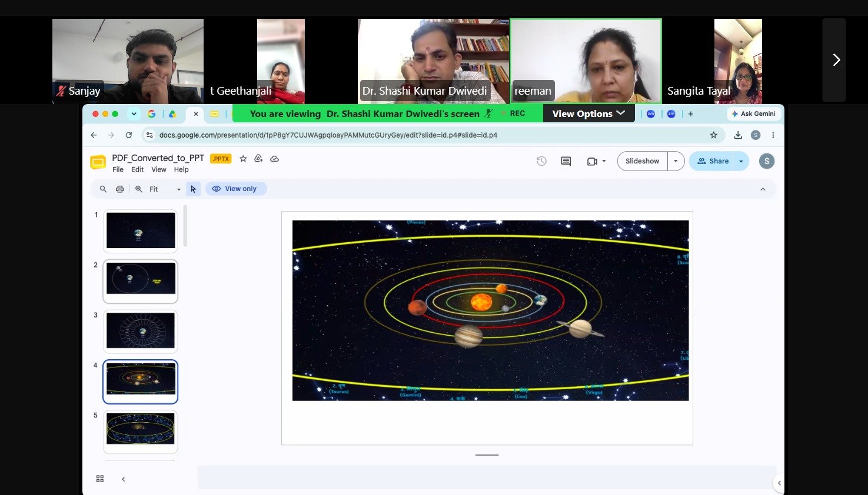The image size is (868, 495).
Task: Click the speaker notes area
Action: (x=487, y=477)
